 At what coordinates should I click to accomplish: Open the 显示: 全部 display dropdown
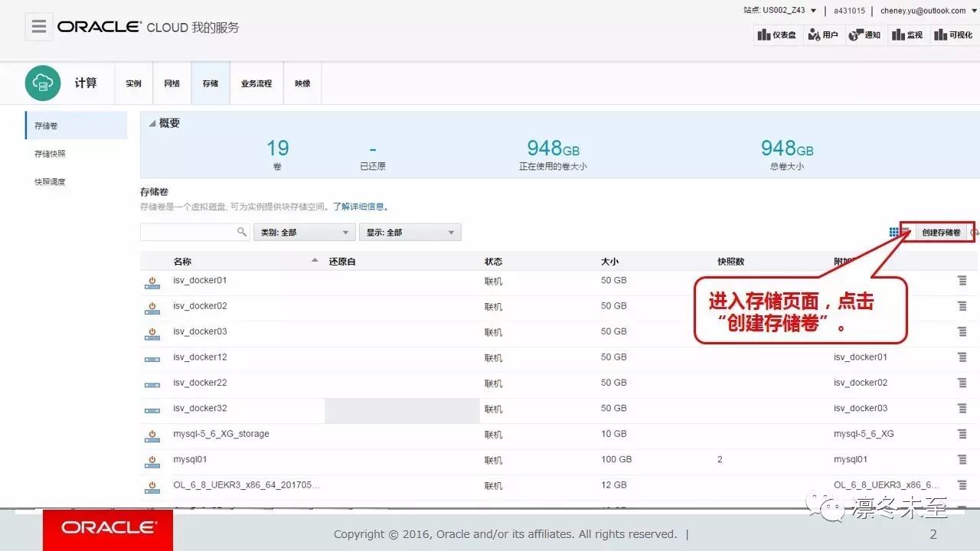point(410,232)
